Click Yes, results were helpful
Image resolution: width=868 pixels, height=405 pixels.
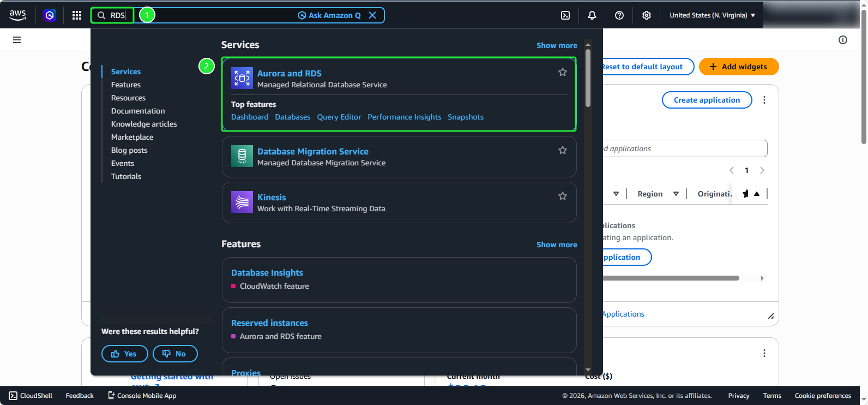coord(124,354)
